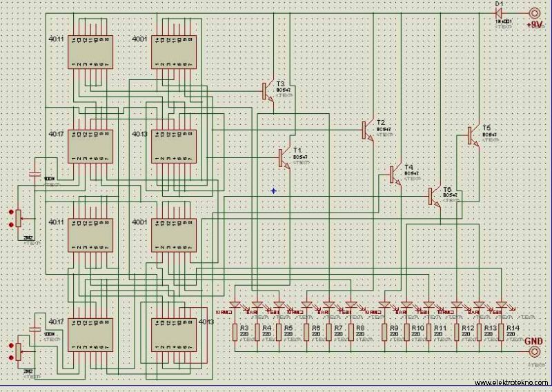The image size is (552, 392).
Task: Select the bottom-right 4013 chip
Action: click(174, 335)
